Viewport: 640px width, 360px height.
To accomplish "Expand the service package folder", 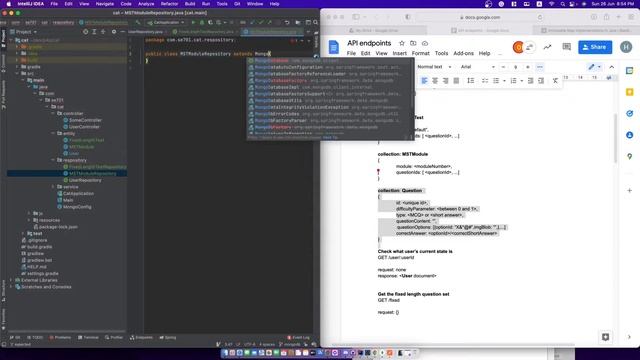I will (x=53, y=187).
